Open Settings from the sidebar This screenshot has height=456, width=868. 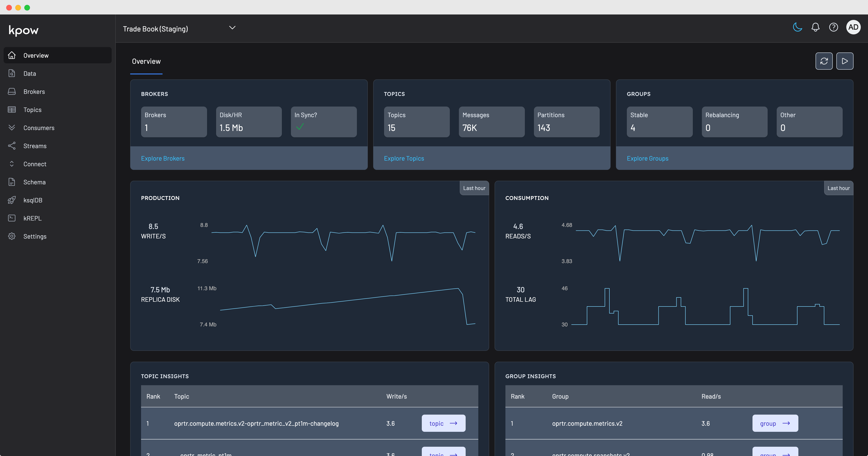(35, 236)
